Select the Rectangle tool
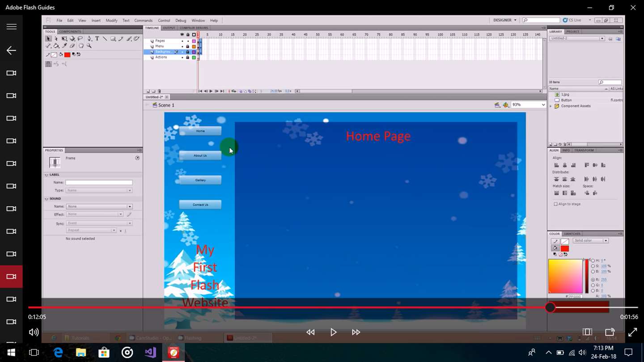The image size is (644, 362). coord(113,39)
